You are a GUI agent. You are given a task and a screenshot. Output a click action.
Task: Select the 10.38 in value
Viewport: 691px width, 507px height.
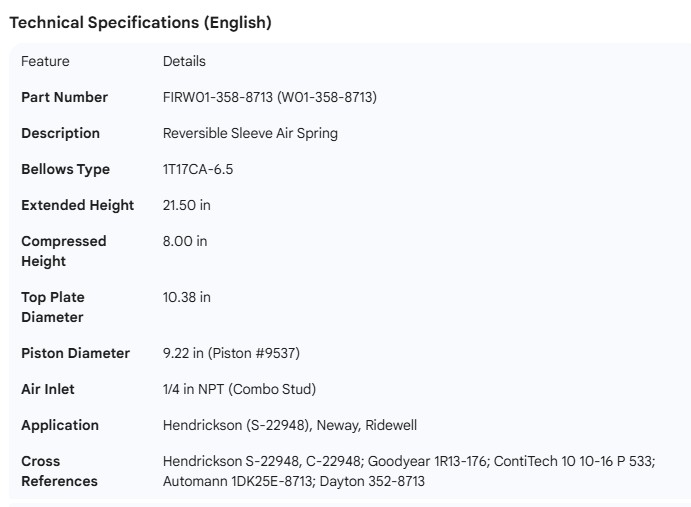[x=187, y=297]
